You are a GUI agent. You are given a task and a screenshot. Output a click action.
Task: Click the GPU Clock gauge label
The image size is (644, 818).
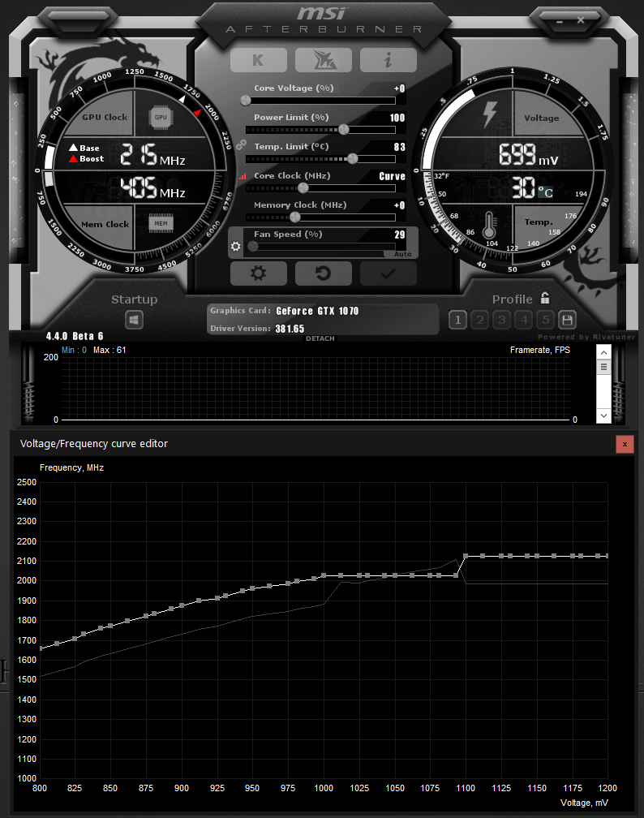pyautogui.click(x=105, y=118)
